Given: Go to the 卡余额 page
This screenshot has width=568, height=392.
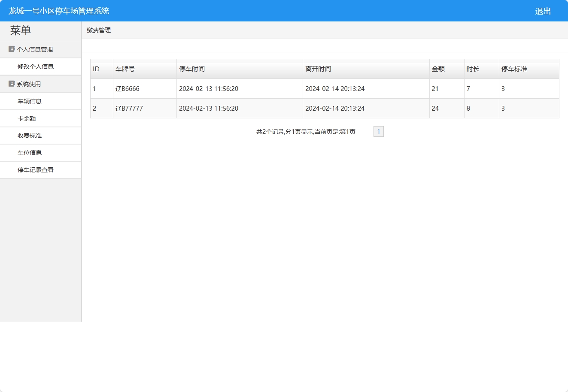Looking at the screenshot, I should [x=27, y=118].
